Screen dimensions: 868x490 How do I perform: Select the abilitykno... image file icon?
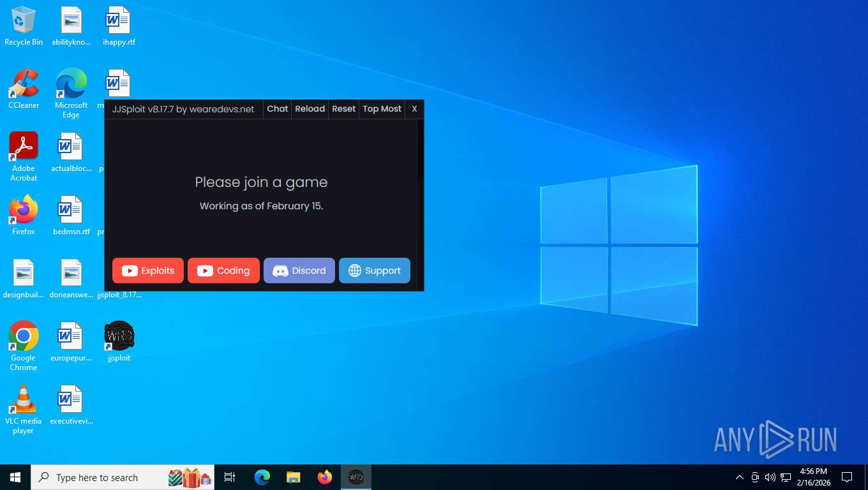click(x=71, y=27)
